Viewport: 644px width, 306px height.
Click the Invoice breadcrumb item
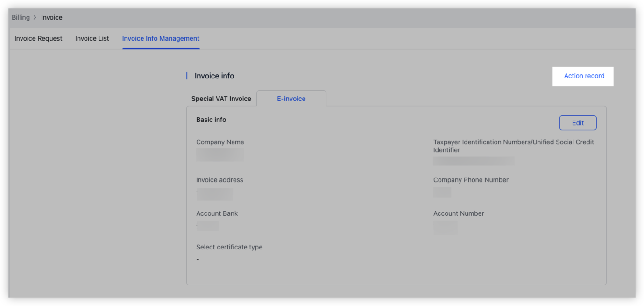[x=51, y=17]
